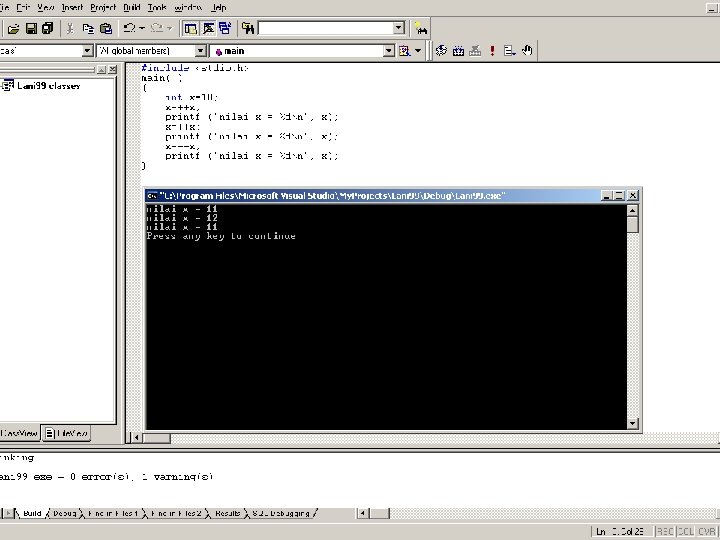Switch to the ClassView tab
Screen dimensions: 720x540
[19, 433]
